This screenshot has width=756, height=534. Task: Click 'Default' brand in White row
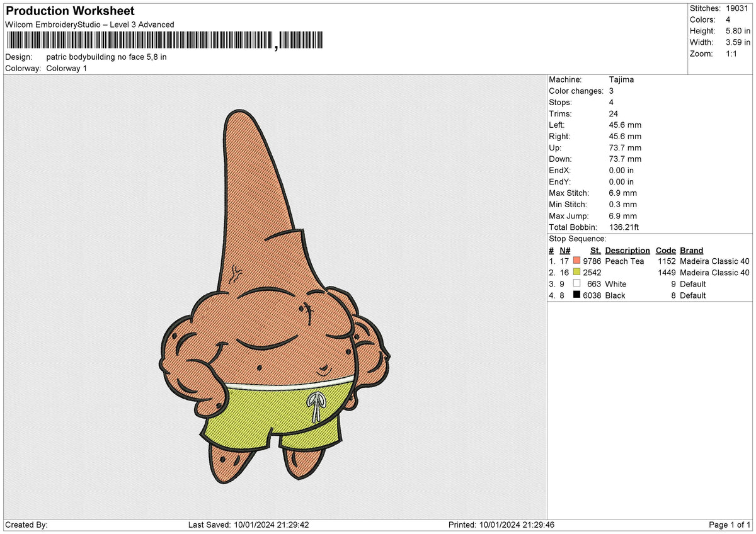pos(693,283)
